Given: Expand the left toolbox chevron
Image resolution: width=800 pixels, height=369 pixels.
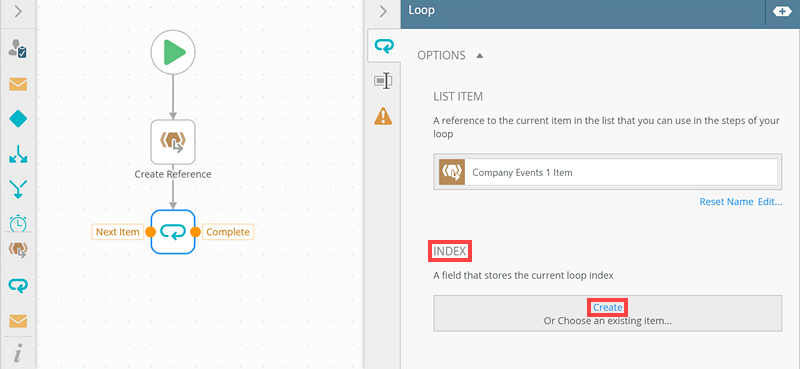Looking at the screenshot, I should [18, 12].
